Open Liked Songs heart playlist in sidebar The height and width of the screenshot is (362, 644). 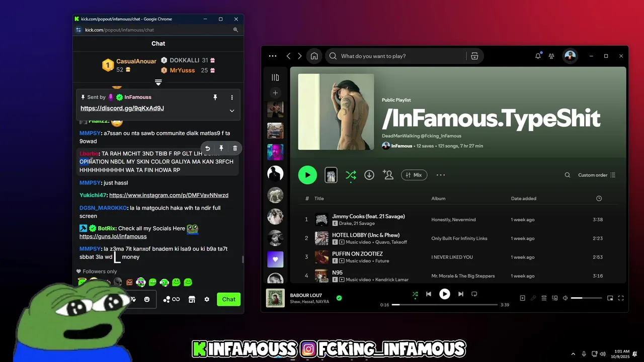275,259
